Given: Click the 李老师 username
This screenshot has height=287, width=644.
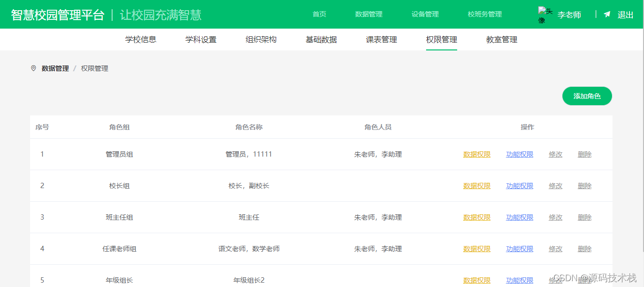Looking at the screenshot, I should [569, 15].
